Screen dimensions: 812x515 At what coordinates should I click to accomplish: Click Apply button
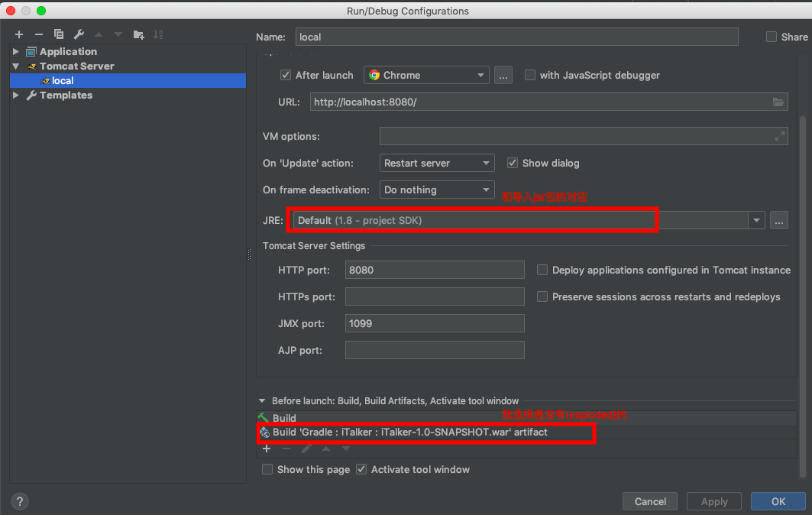(x=714, y=501)
